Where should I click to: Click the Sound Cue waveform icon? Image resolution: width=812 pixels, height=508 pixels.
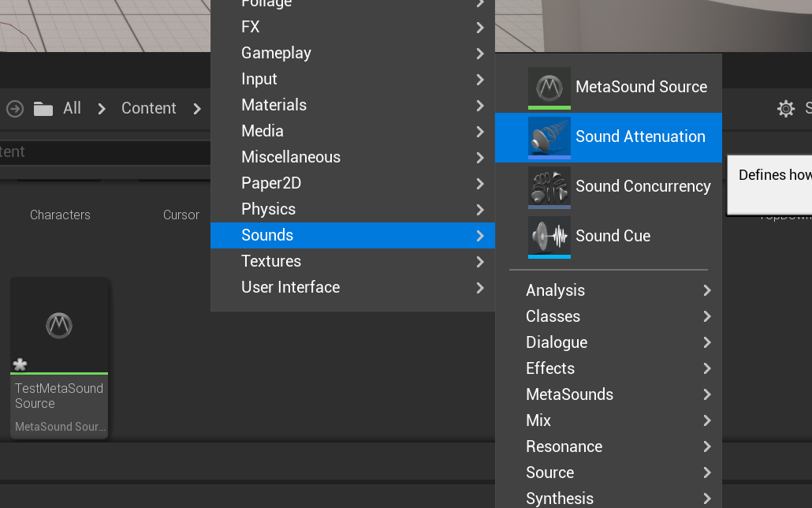click(x=549, y=236)
